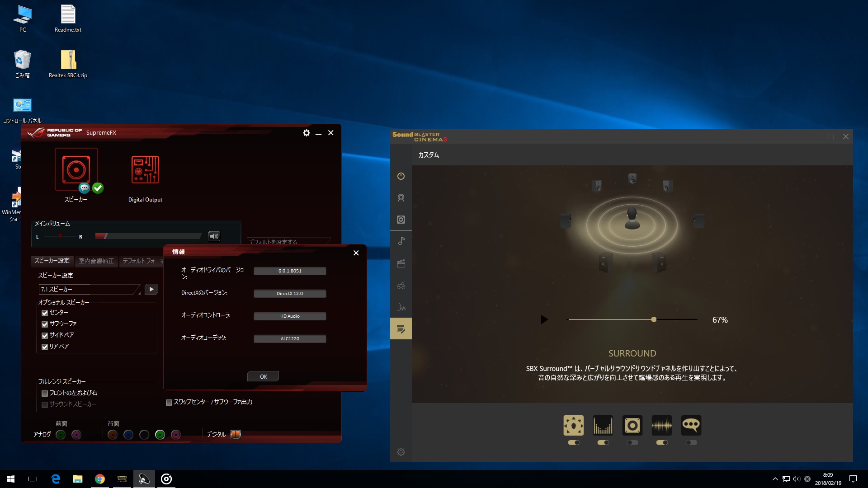Click the power icon in Sound Blaster sidebar
Image resolution: width=868 pixels, height=488 pixels.
point(401,176)
